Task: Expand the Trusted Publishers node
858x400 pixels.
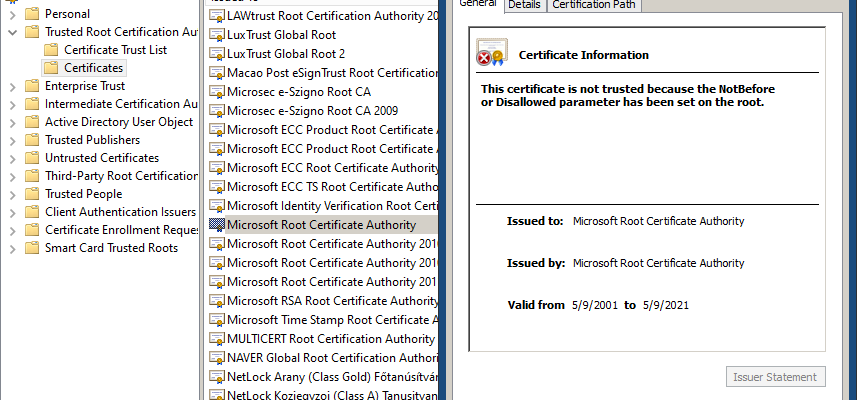Action: (14, 140)
